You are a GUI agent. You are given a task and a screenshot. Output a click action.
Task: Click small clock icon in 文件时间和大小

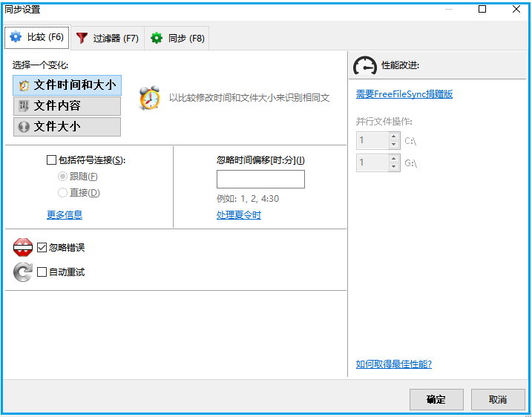tap(24, 85)
